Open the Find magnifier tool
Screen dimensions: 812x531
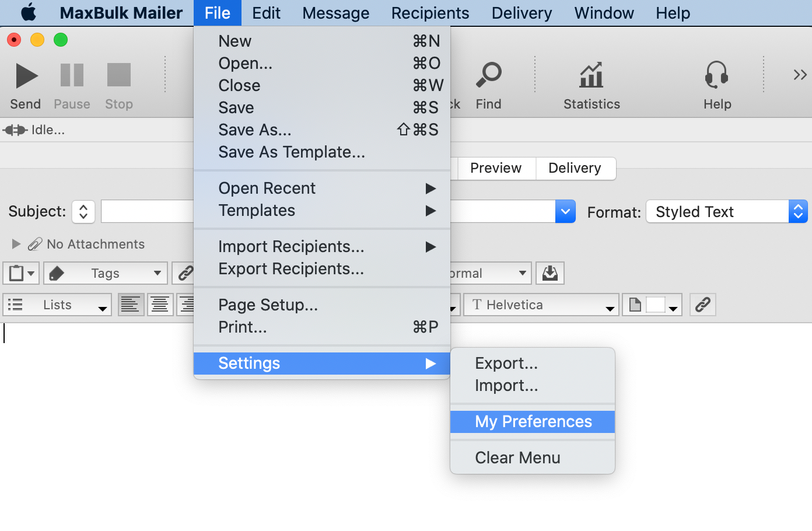click(x=488, y=75)
